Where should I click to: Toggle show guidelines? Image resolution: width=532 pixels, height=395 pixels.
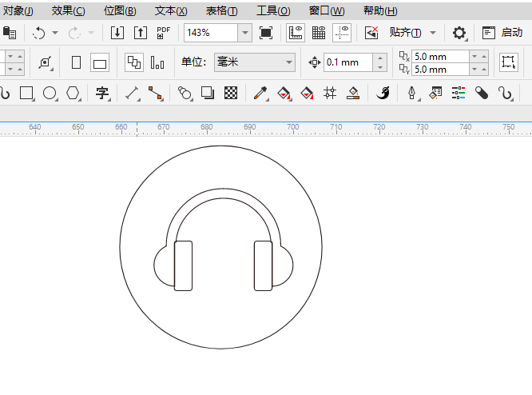click(342, 33)
